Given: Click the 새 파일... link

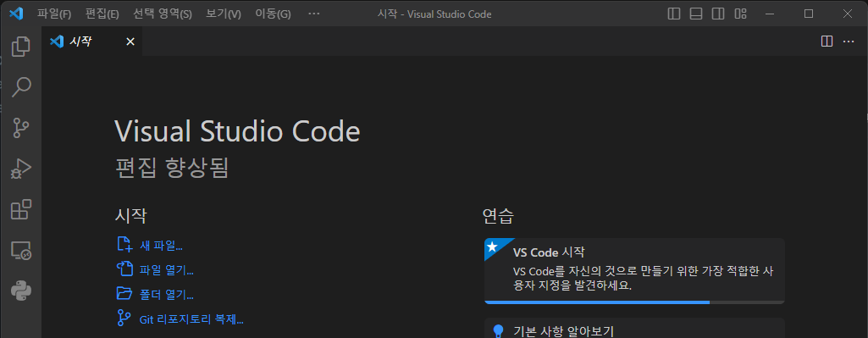Looking at the screenshot, I should [161, 245].
